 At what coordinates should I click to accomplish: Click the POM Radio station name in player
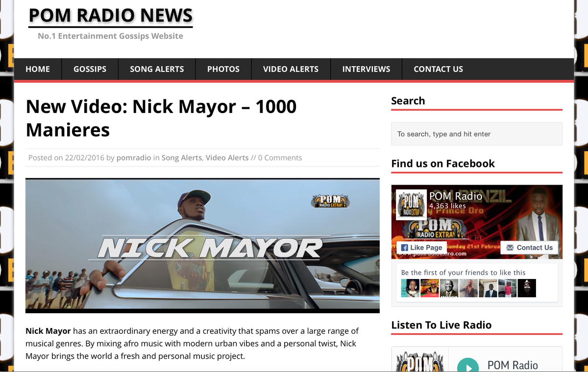pyautogui.click(x=513, y=365)
